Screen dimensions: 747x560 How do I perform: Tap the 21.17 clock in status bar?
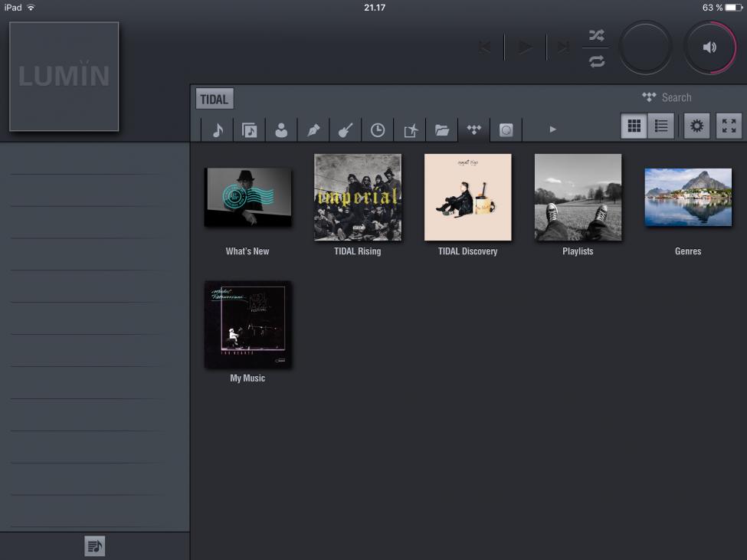375,8
